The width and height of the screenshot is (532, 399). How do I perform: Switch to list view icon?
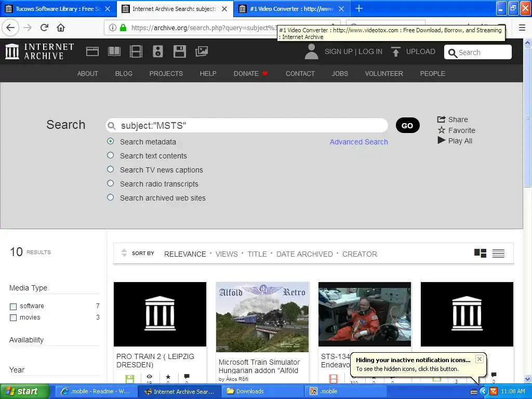[498, 253]
